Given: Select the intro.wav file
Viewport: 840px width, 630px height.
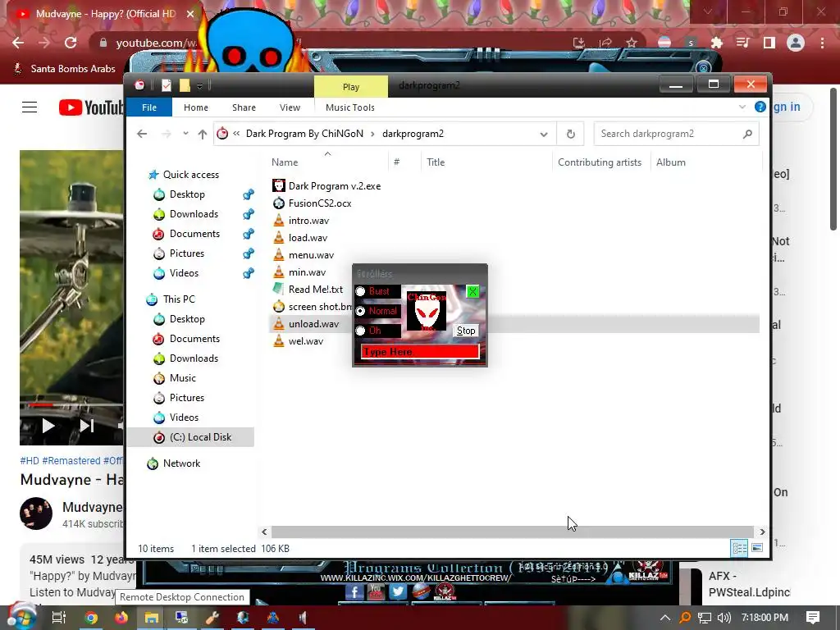Looking at the screenshot, I should click(308, 220).
